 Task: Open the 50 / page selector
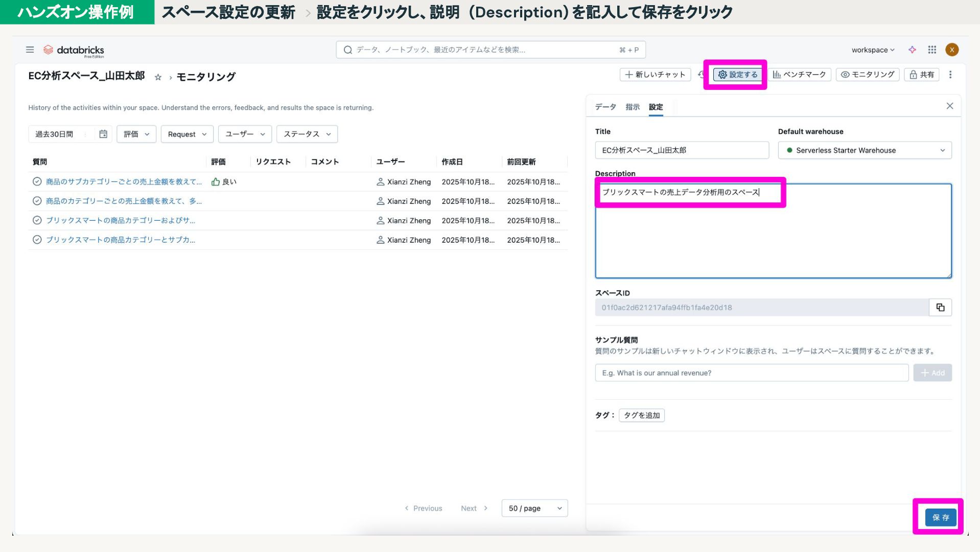534,508
